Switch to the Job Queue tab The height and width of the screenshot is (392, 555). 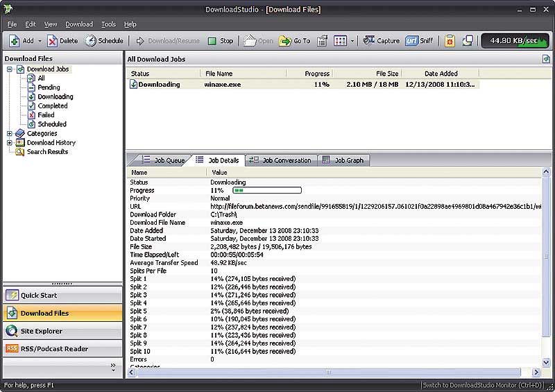point(163,160)
